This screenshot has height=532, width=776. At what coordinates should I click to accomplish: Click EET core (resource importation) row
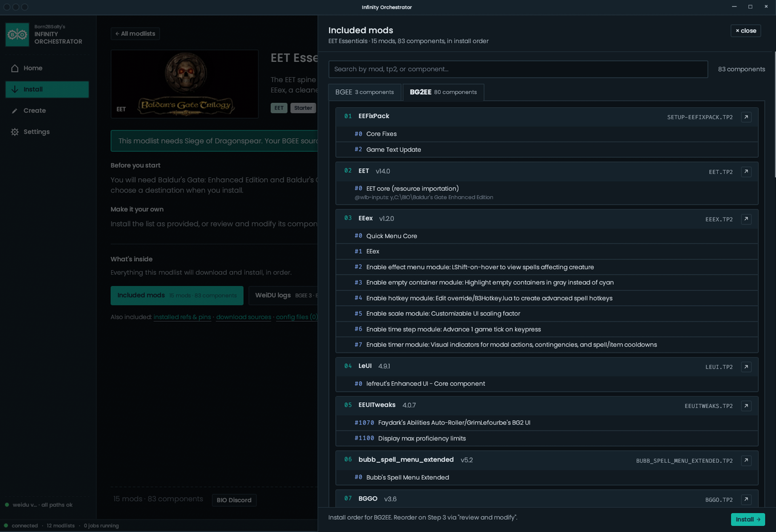(x=547, y=193)
